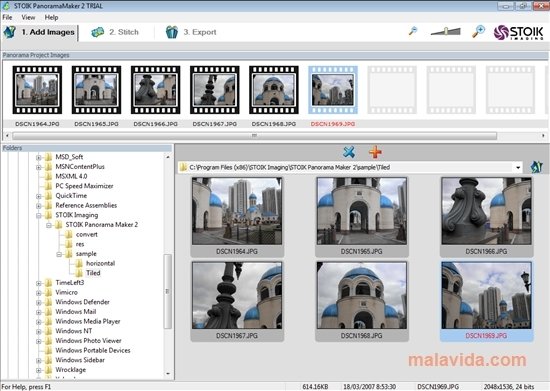This screenshot has height=391, width=550.
Task: Select the Windows Portable Devices folder
Action: [x=93, y=350]
